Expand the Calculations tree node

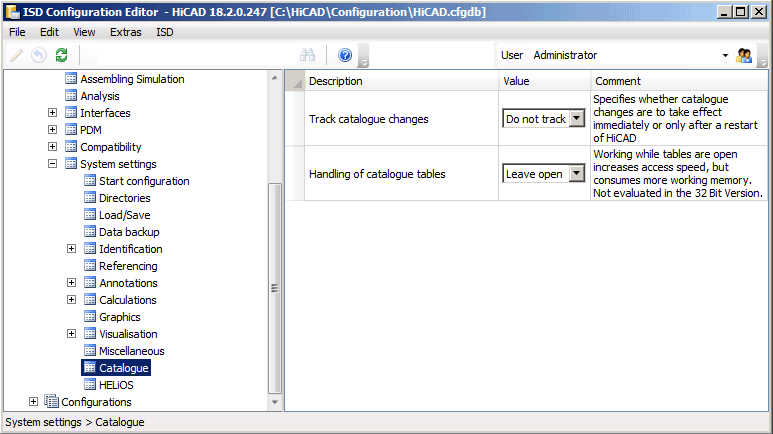point(71,300)
